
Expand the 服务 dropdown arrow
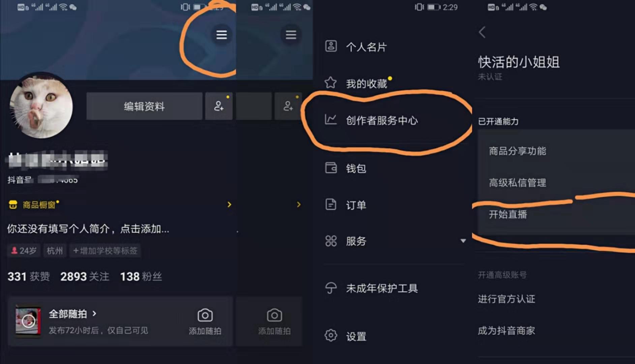pyautogui.click(x=463, y=241)
